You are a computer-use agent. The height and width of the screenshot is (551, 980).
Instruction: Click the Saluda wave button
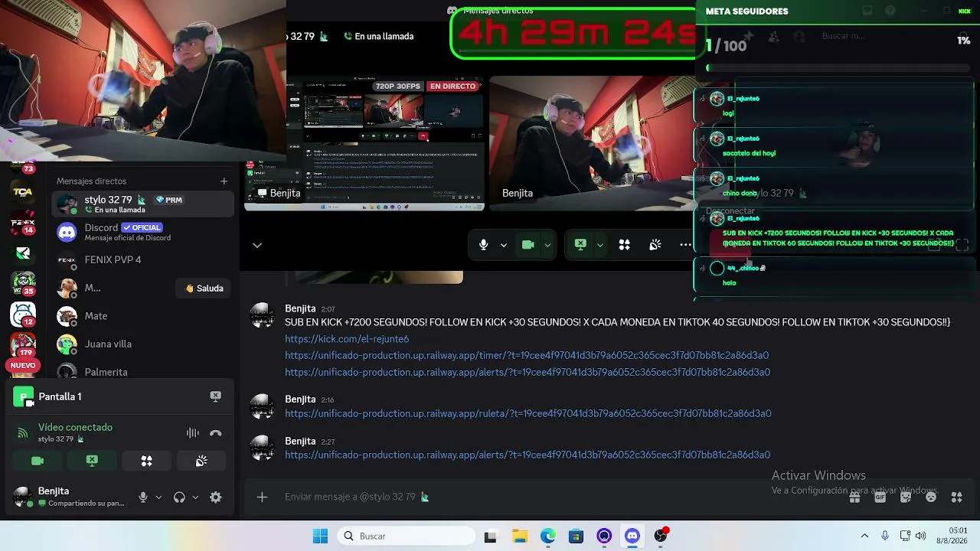(204, 289)
